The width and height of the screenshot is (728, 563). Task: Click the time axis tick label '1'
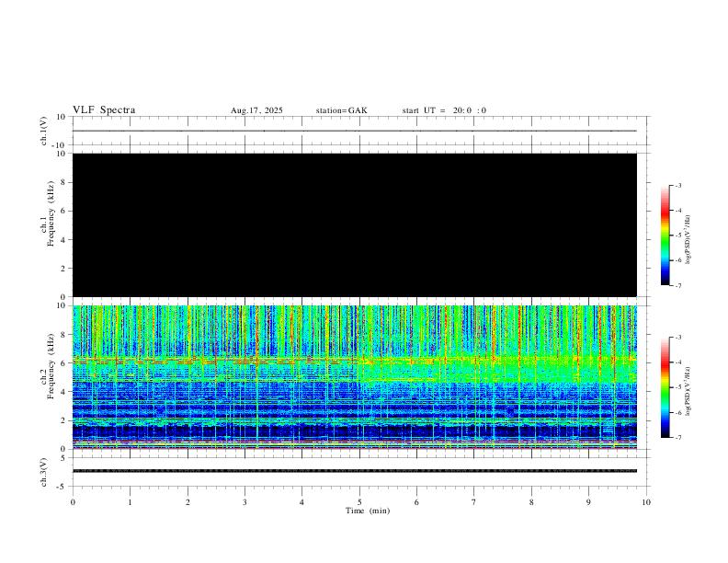click(x=130, y=502)
